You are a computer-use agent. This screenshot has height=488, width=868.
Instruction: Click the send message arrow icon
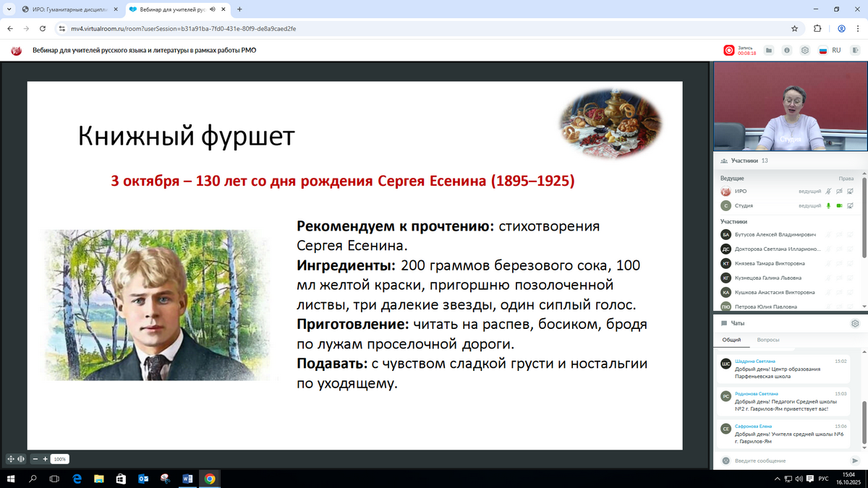coord(855,461)
